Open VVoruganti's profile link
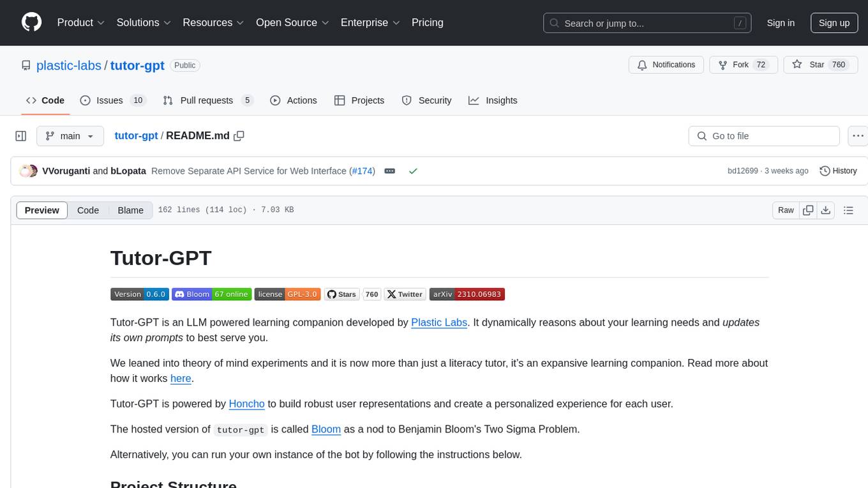868x488 pixels. (x=66, y=171)
